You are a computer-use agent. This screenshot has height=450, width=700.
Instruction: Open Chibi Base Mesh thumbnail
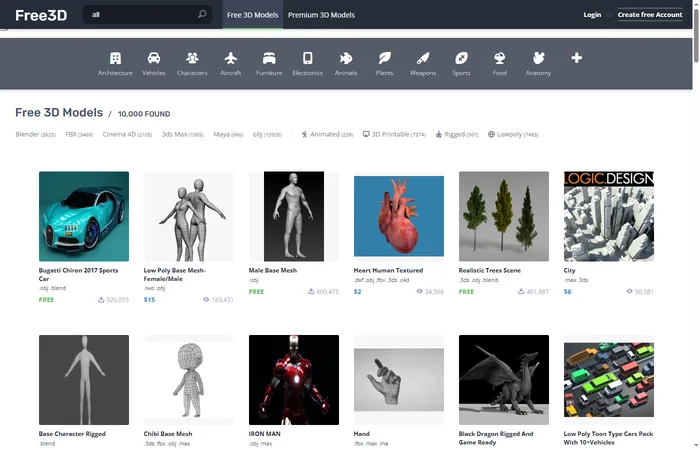(189, 380)
